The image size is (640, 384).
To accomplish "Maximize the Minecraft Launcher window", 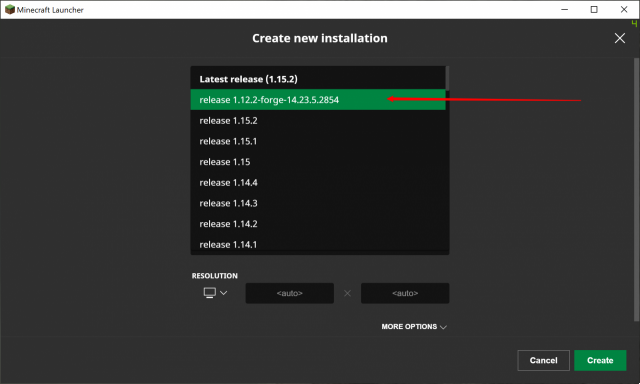I will 594,9.
